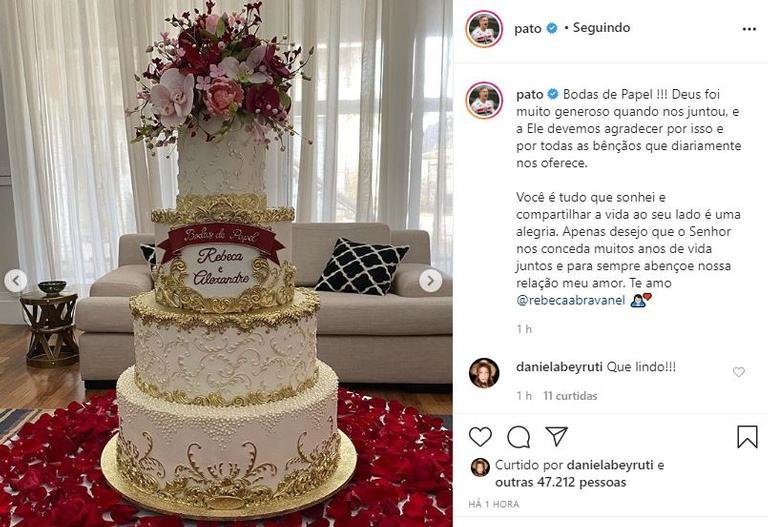768x527 pixels.
Task: Click the HÁ 1 HORA timestamp
Action: (494, 504)
